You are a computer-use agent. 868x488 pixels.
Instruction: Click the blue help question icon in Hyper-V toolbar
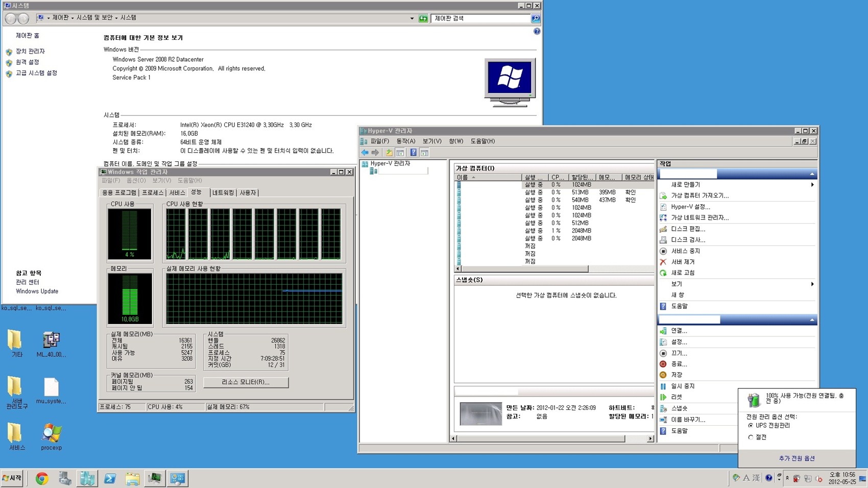point(413,153)
